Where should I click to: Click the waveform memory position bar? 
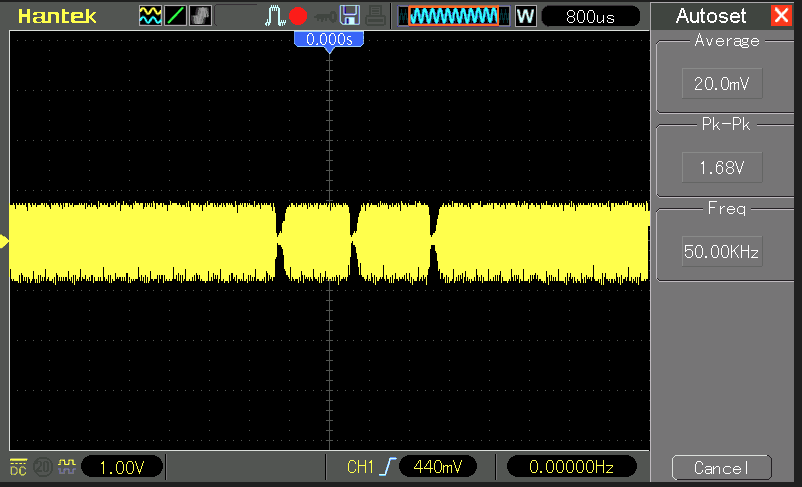coord(453,16)
